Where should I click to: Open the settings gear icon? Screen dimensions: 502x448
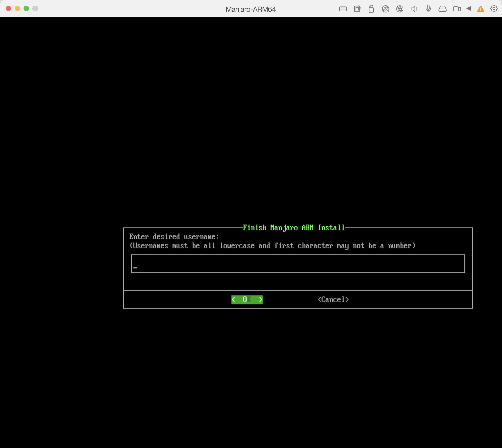coord(494,9)
